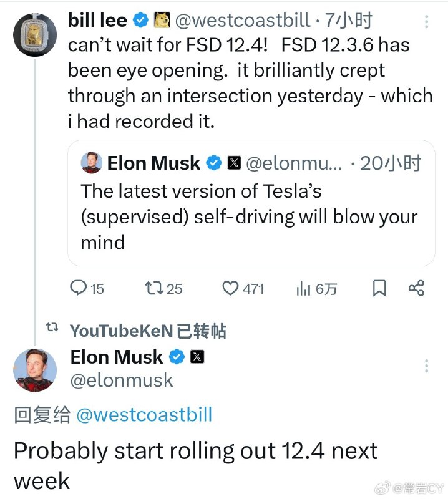Screen dimensions: 448x499
Task: Open replies on bill lee's post
Action: pyautogui.click(x=87, y=288)
